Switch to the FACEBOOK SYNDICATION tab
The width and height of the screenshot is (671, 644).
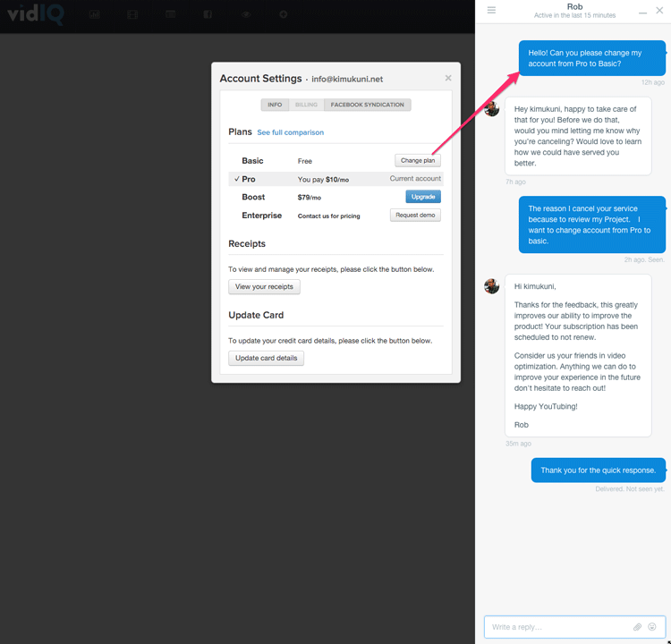(367, 105)
